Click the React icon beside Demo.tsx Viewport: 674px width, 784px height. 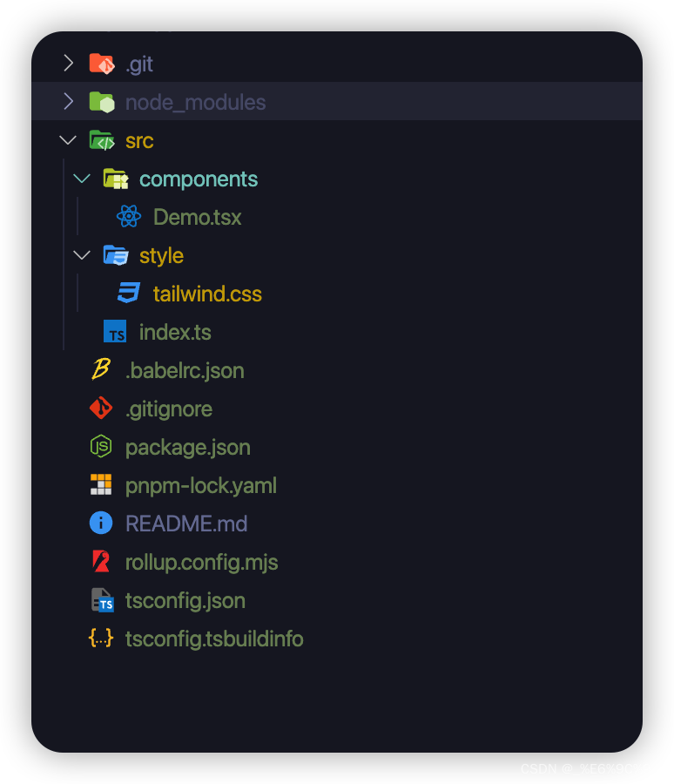129,216
